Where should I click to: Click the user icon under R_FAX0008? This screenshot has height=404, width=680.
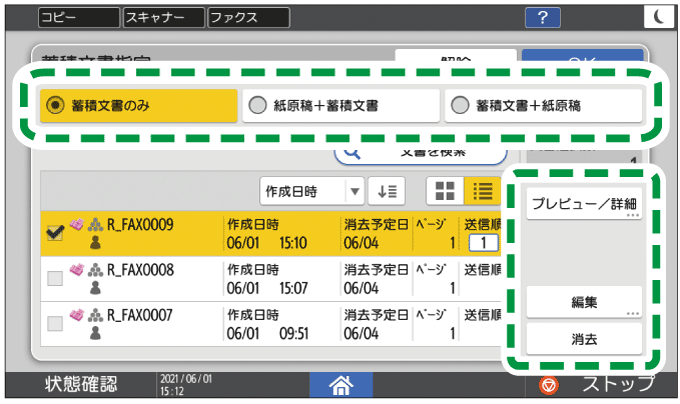pyautogui.click(x=95, y=288)
